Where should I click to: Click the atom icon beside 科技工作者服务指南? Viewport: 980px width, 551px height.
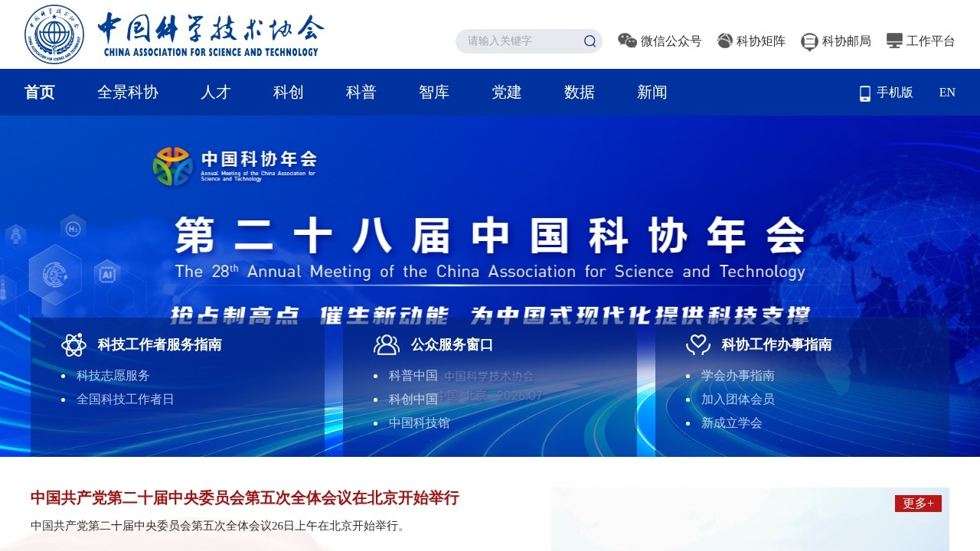pos(74,345)
